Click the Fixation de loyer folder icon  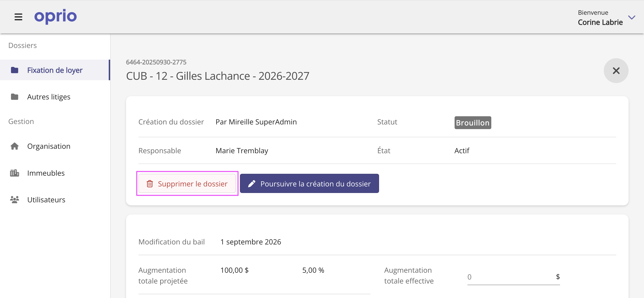pyautogui.click(x=14, y=70)
